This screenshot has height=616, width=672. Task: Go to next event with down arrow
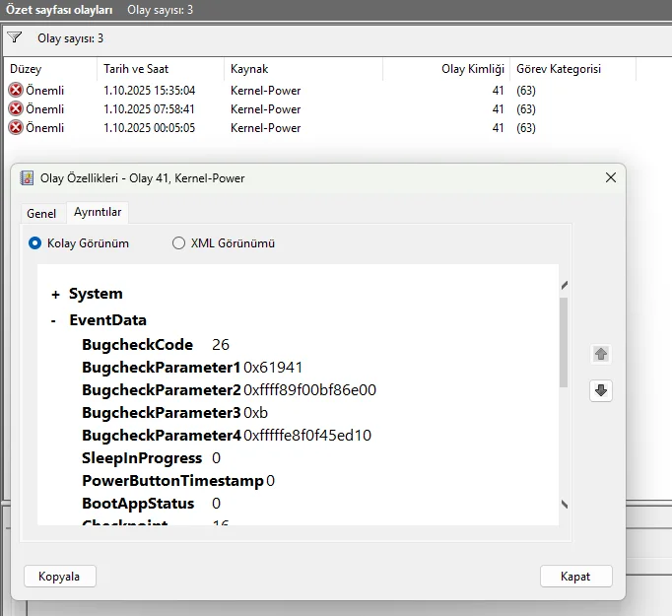click(601, 390)
